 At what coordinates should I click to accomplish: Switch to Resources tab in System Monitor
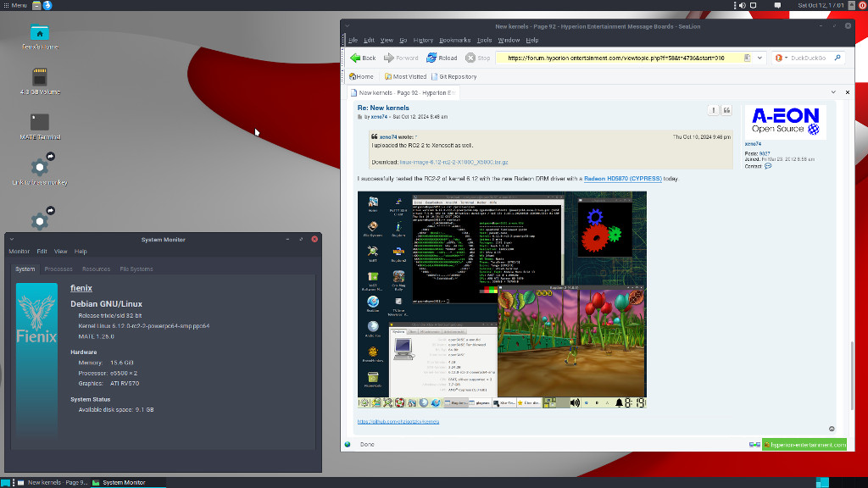coord(96,269)
